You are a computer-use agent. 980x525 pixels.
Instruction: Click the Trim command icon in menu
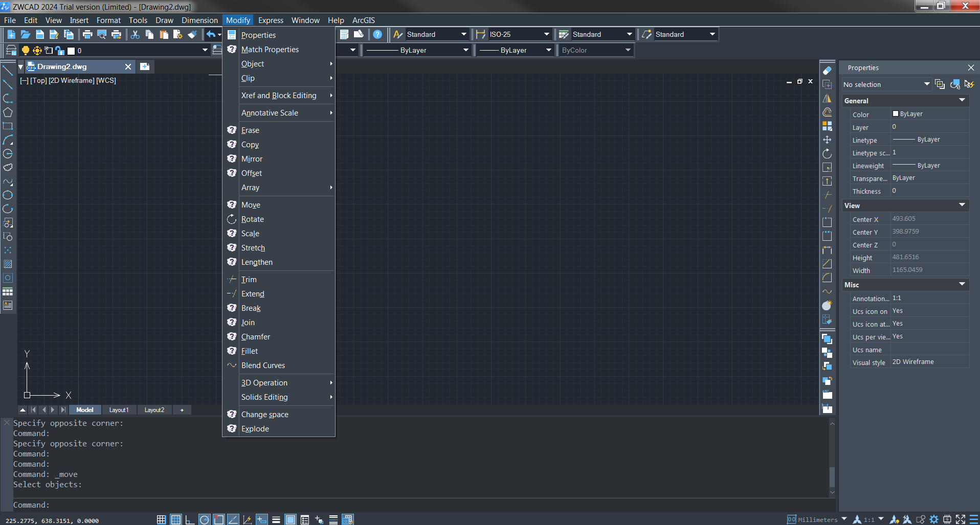click(x=232, y=280)
